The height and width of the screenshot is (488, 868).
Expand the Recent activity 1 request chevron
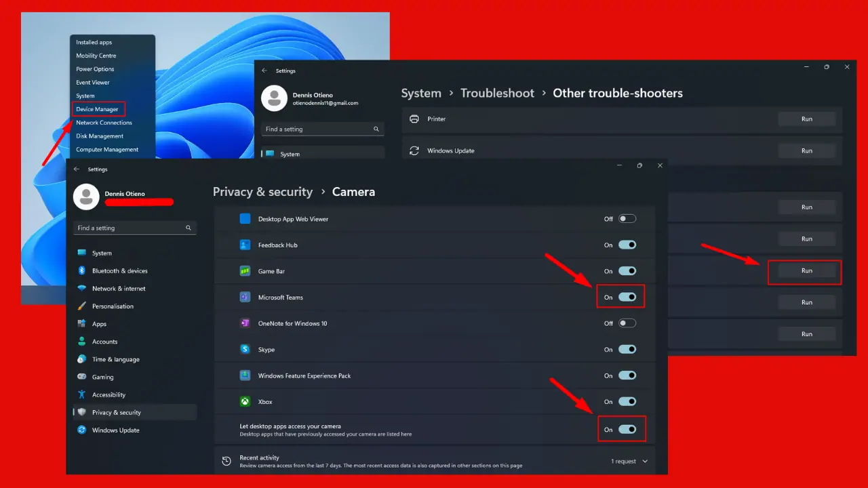(645, 462)
